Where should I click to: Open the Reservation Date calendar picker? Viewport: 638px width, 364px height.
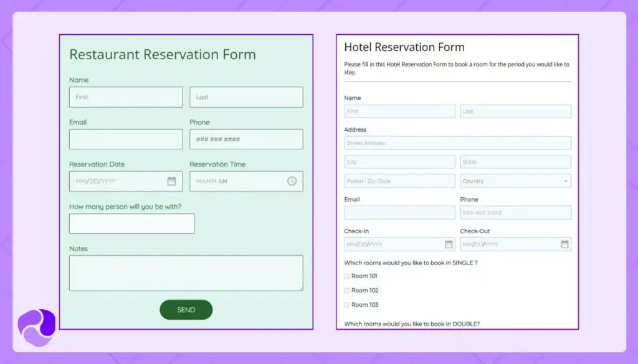tap(173, 181)
